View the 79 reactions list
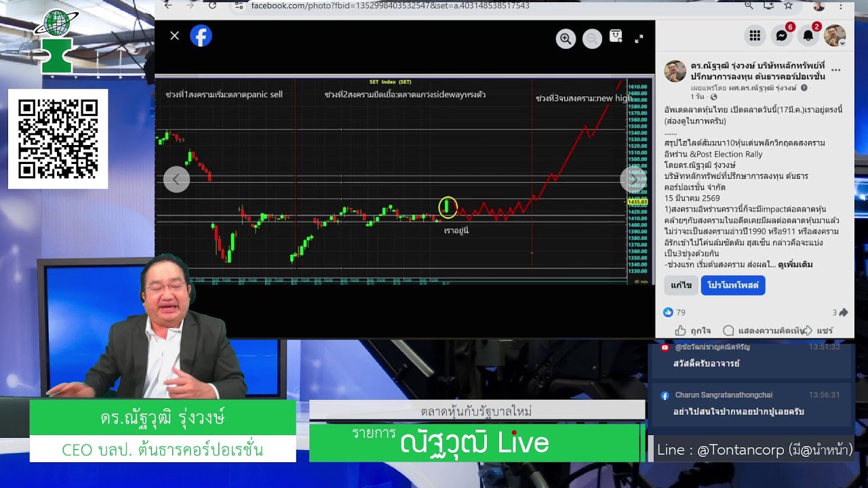This screenshot has width=868, height=488. [675, 312]
